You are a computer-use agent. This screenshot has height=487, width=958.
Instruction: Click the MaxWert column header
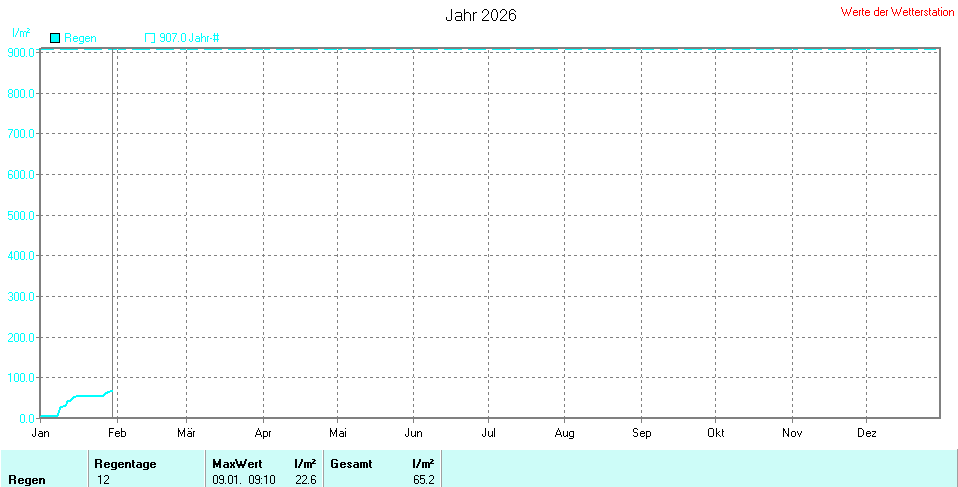[236, 464]
